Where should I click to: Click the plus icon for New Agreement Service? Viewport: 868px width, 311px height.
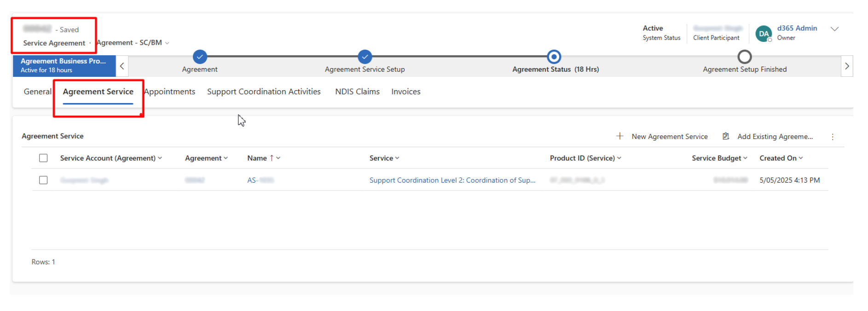pyautogui.click(x=619, y=136)
